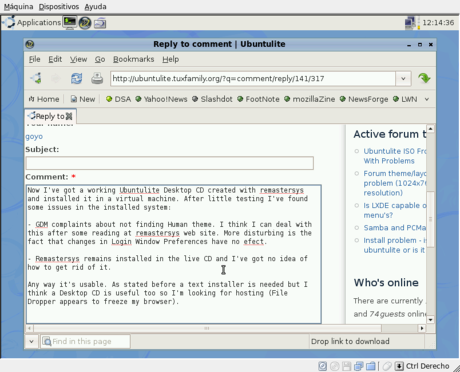The width and height of the screenshot is (460, 372).
Task: Select the 'Reply to' tab
Action: click(50, 116)
